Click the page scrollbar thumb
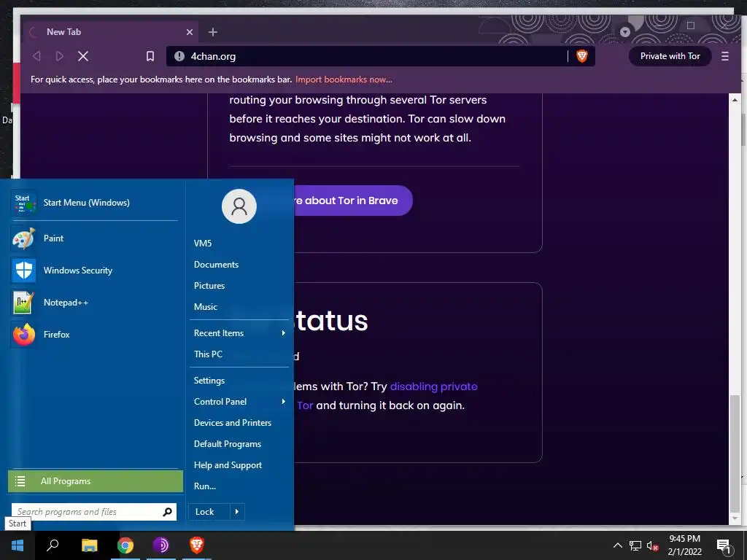This screenshot has height=560, width=747. pos(735,452)
